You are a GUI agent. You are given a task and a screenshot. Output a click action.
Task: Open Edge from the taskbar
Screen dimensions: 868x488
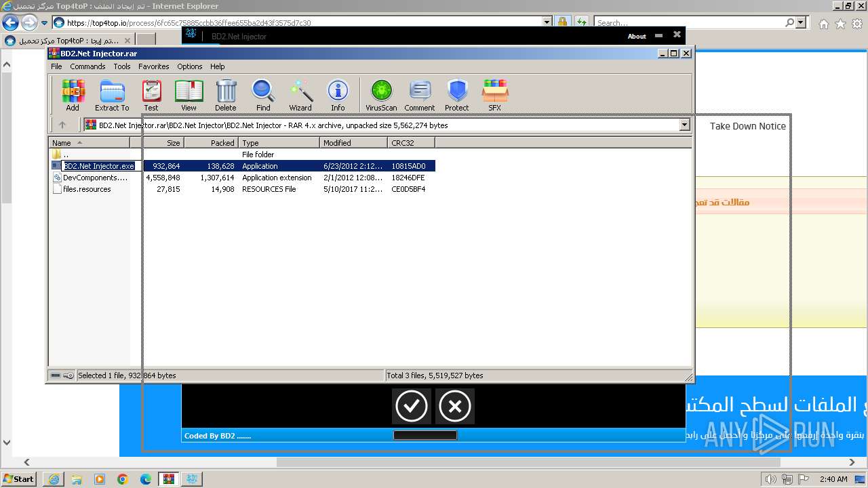click(146, 479)
